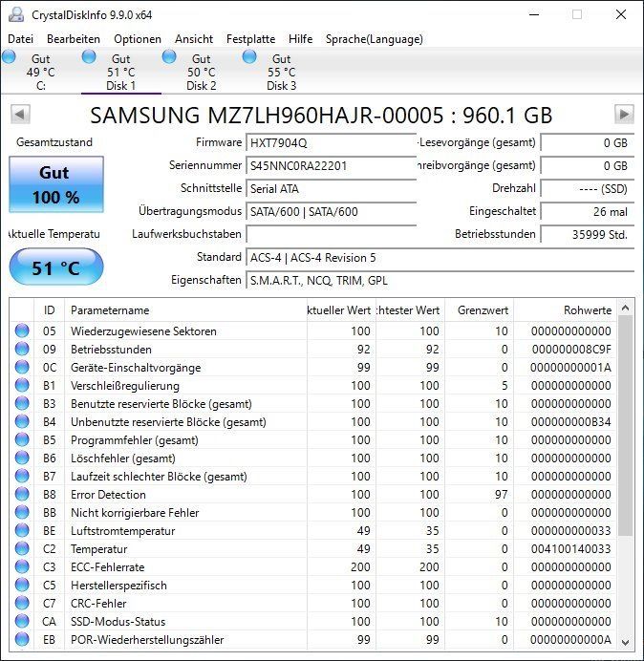This screenshot has width=644, height=661.
Task: Click the status orb for drive C:
Action: 9,56
